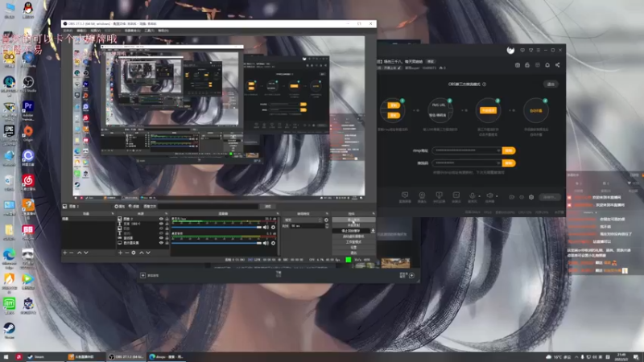Open the Steam desktop shortcut
This screenshot has height=362, width=644.
click(x=9, y=328)
